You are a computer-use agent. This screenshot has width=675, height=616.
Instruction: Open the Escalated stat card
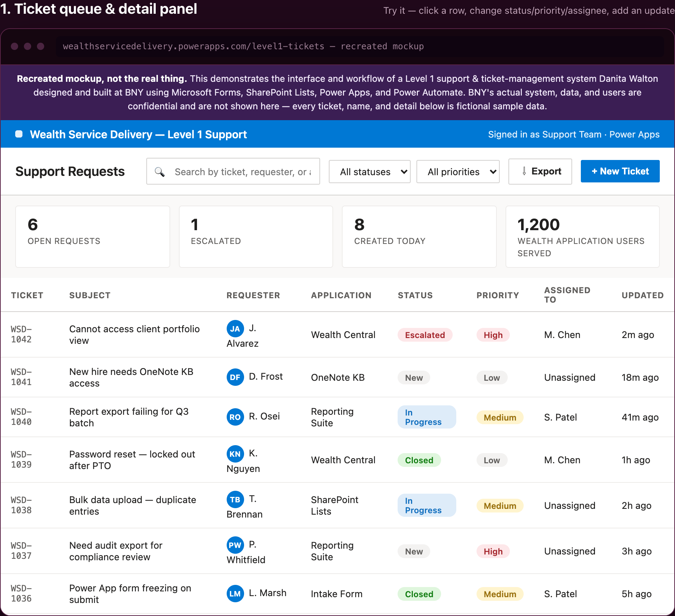tap(256, 237)
